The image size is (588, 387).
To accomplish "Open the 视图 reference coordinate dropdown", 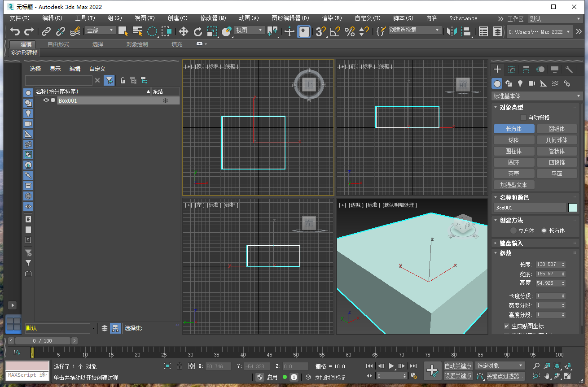I will click(250, 30).
